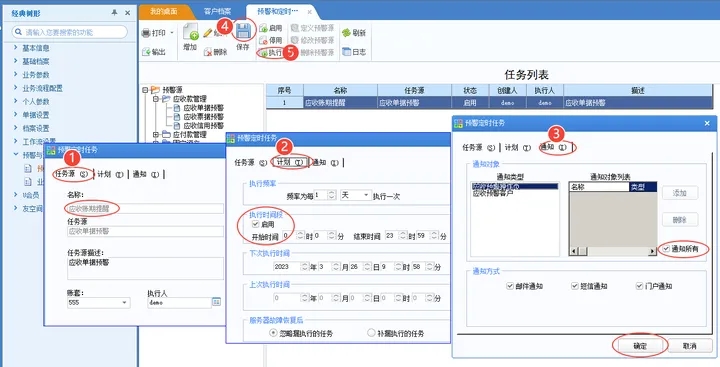The width and height of the screenshot is (720, 367).
Task: Uncheck the 短信通知 checkbox
Action: 574,286
